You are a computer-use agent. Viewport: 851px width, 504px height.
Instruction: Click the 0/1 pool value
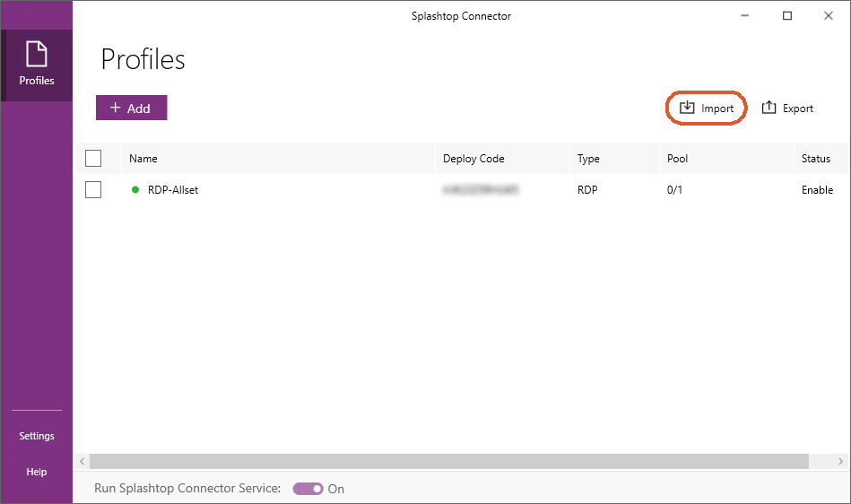coord(674,190)
